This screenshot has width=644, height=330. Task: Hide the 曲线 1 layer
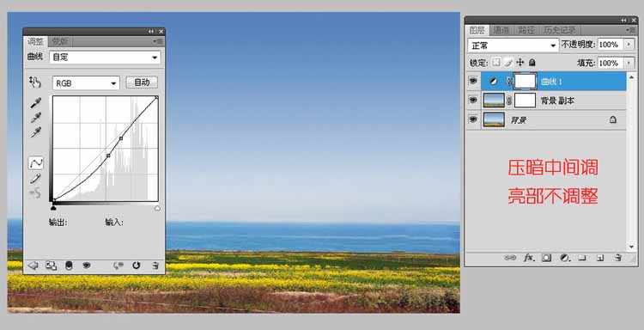pos(473,81)
